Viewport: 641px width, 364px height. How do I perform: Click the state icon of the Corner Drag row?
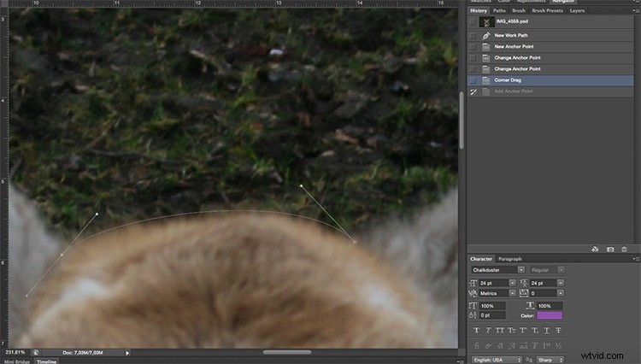click(x=486, y=80)
